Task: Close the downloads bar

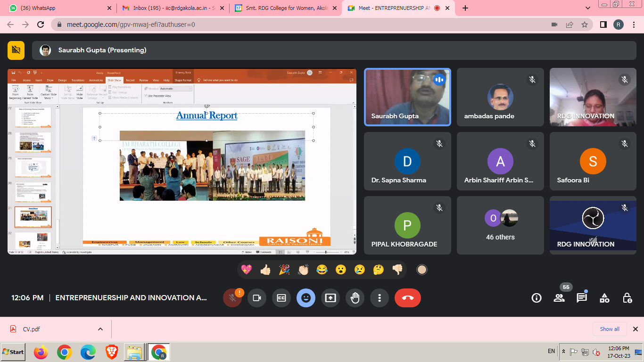Action: pyautogui.click(x=635, y=329)
